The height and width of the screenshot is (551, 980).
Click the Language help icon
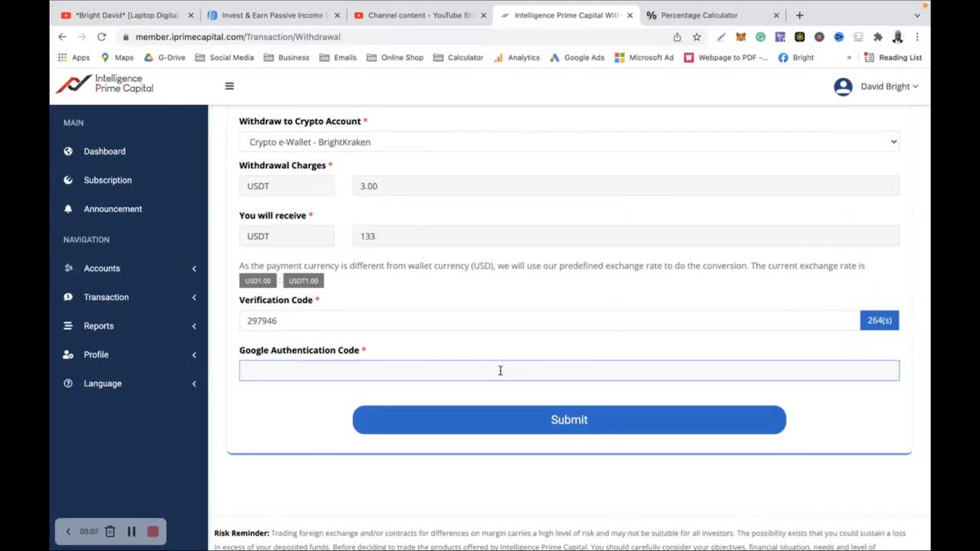[x=68, y=383]
